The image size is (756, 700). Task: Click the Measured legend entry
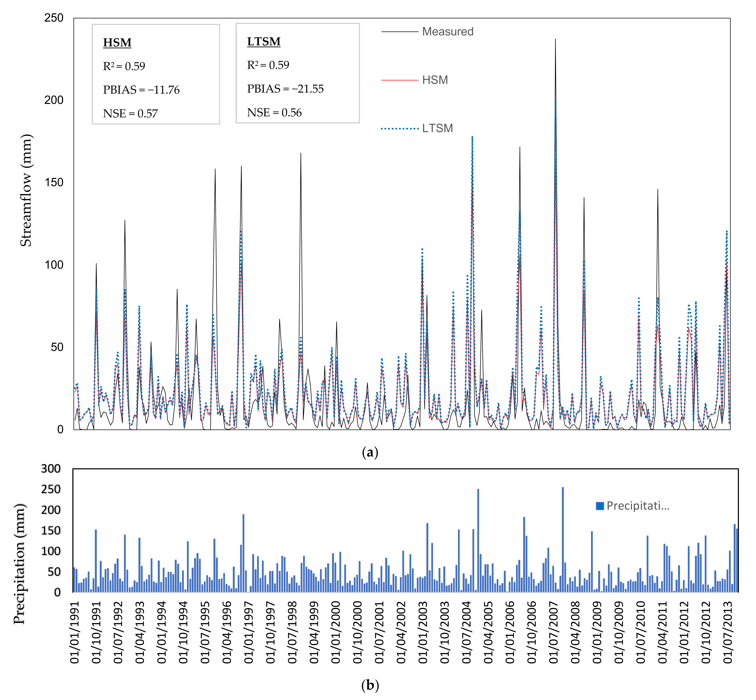447,31
